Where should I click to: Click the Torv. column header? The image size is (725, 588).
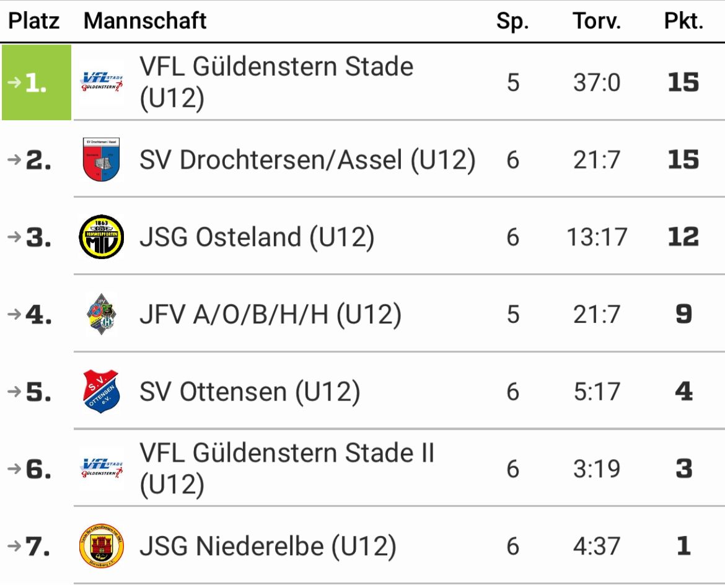click(x=597, y=21)
